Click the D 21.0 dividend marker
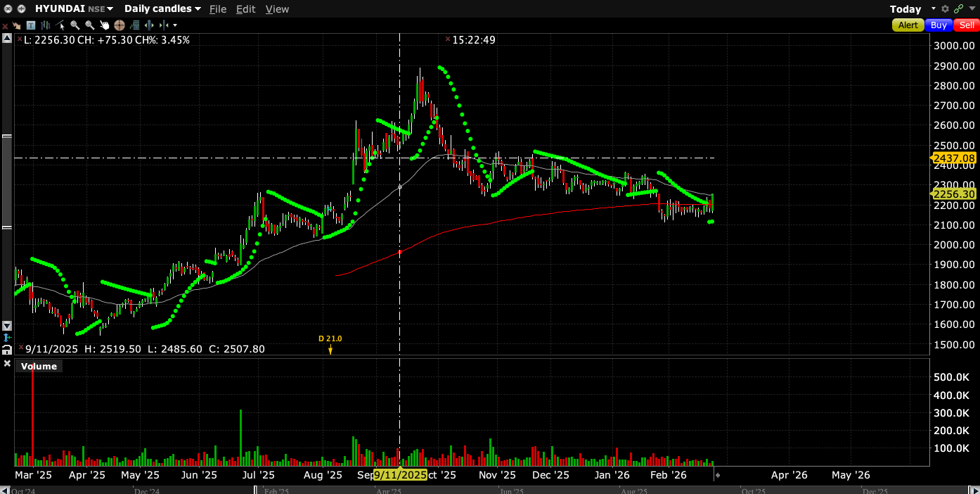 click(330, 343)
